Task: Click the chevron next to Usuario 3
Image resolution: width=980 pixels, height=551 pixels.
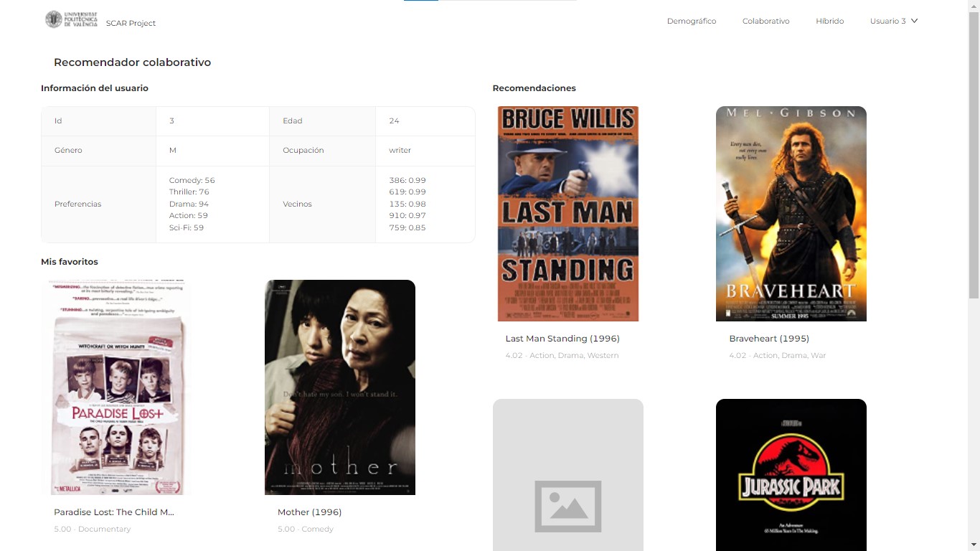Action: pyautogui.click(x=915, y=21)
